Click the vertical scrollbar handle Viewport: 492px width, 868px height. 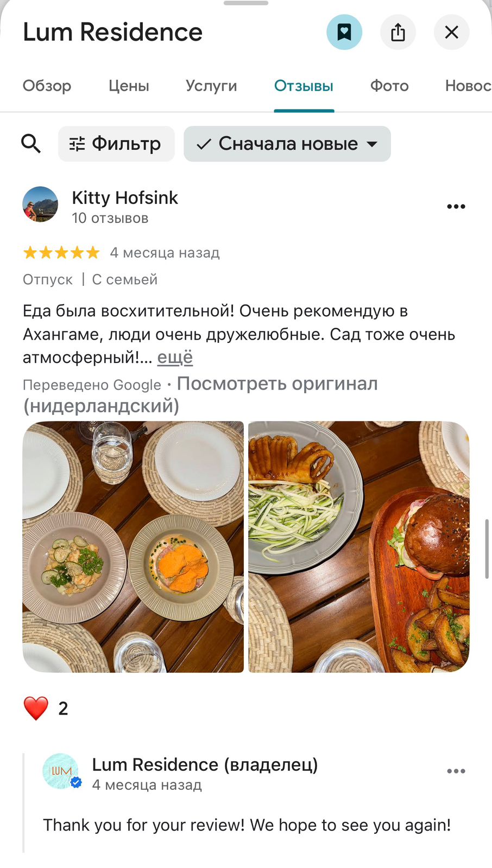487,548
